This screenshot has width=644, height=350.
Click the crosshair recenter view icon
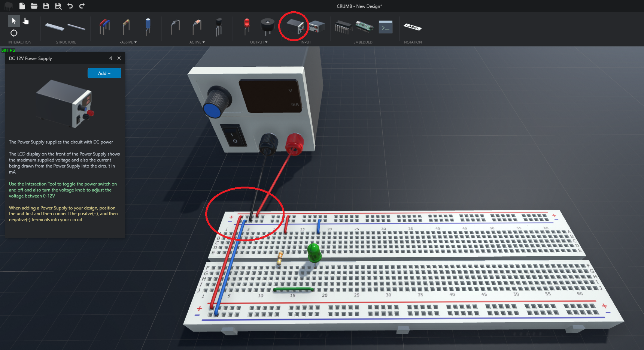(14, 33)
